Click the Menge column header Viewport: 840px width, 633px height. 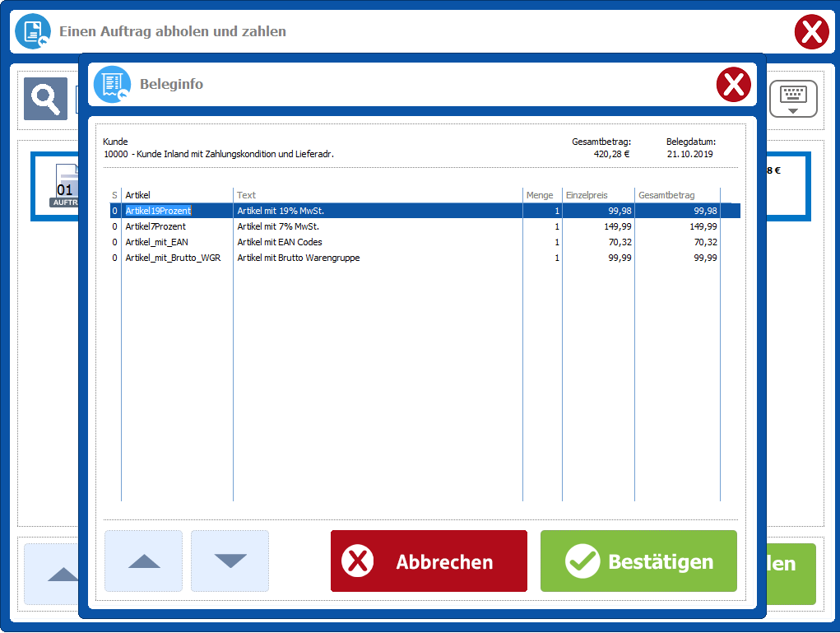(542, 195)
